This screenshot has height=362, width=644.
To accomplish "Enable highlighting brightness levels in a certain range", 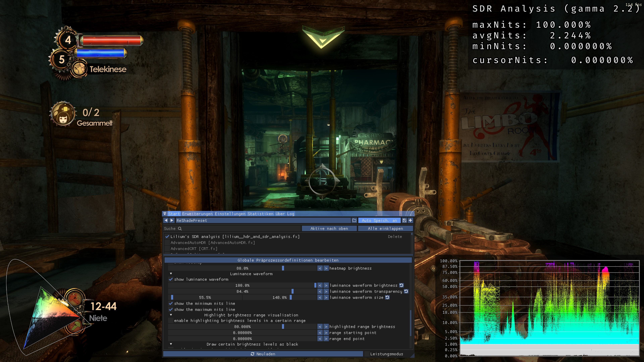I will coord(171,321).
